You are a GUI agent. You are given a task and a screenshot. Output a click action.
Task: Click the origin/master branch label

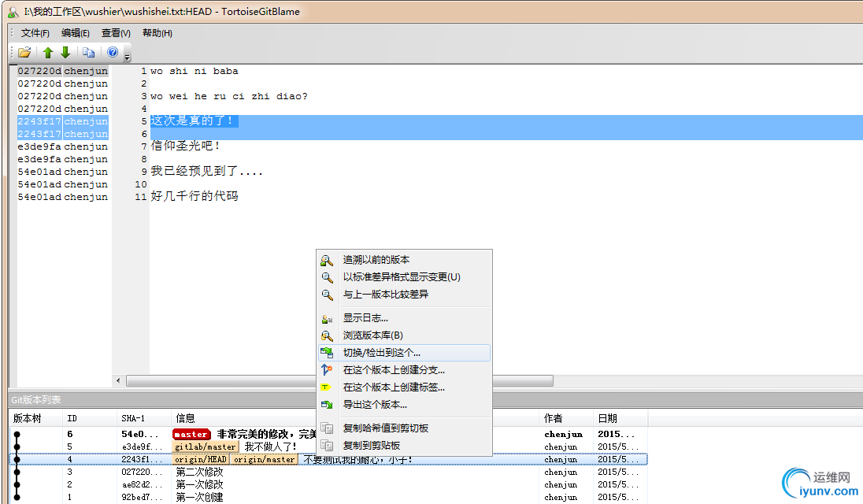click(265, 459)
